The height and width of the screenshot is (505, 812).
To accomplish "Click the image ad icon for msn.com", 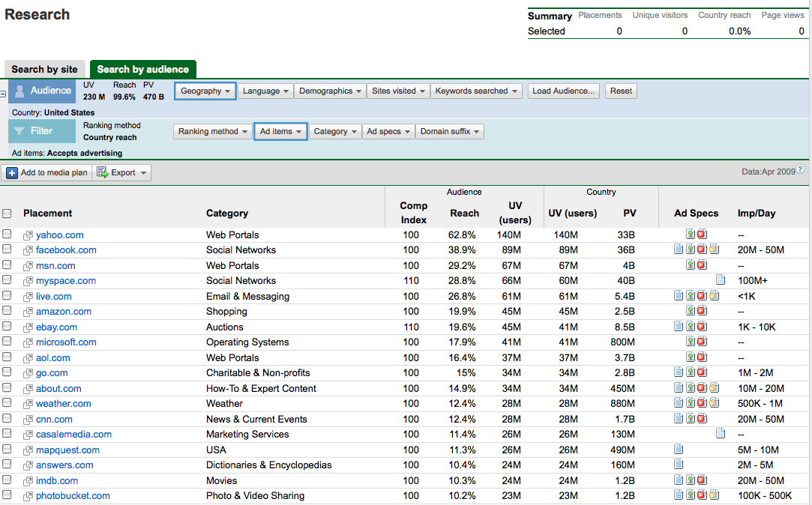I will click(691, 265).
